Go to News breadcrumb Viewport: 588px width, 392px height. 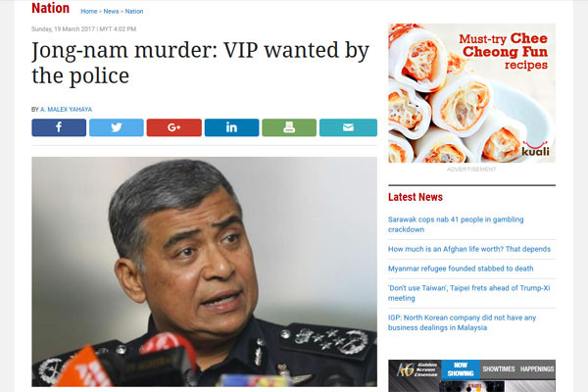point(111,11)
